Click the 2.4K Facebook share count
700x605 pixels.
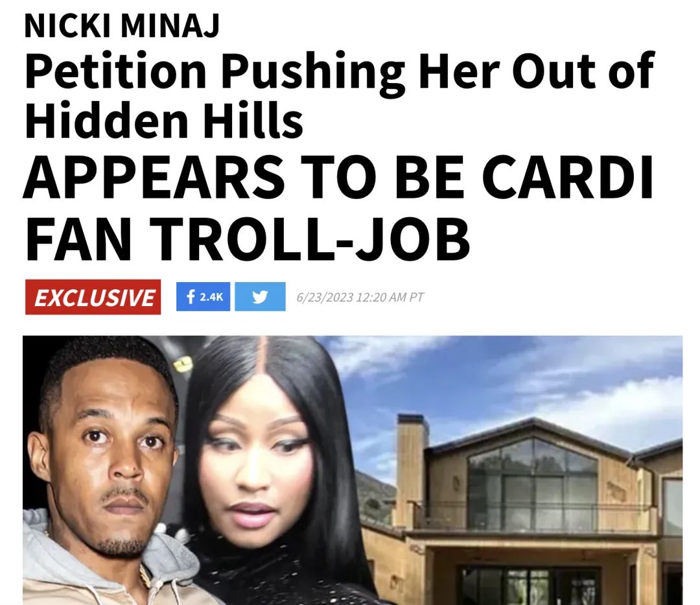(x=211, y=297)
